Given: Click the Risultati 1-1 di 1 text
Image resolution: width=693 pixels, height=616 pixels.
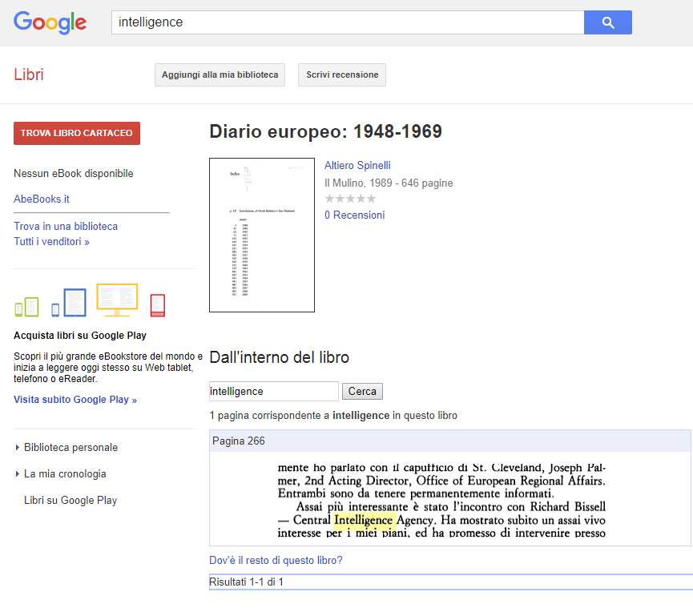Looking at the screenshot, I should [x=246, y=582].
